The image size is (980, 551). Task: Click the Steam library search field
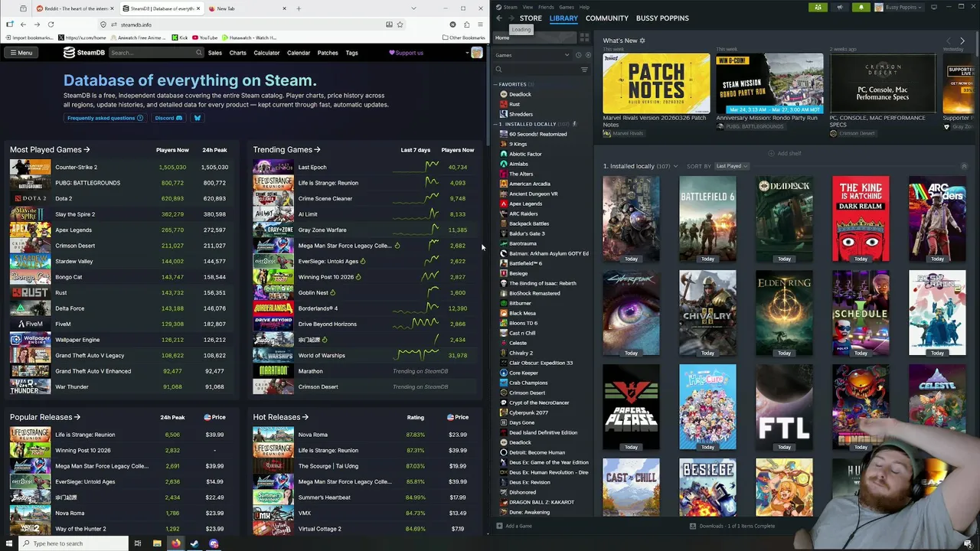[536, 70]
